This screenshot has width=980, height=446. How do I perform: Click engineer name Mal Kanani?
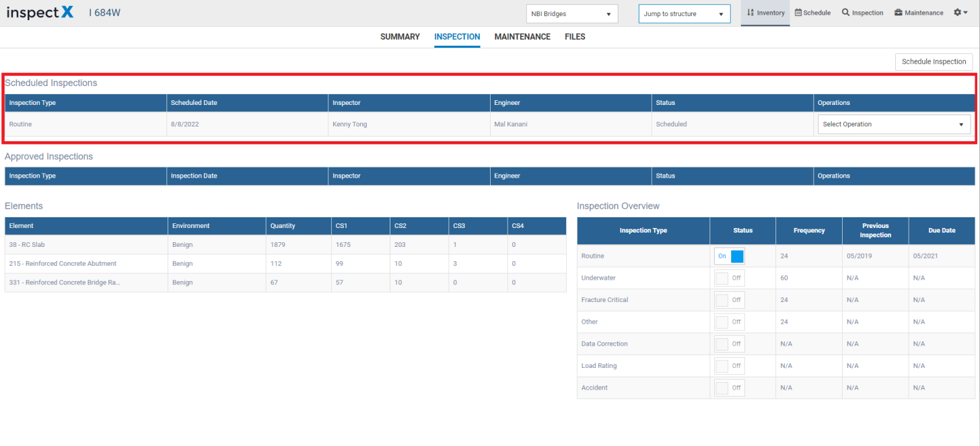coord(511,124)
